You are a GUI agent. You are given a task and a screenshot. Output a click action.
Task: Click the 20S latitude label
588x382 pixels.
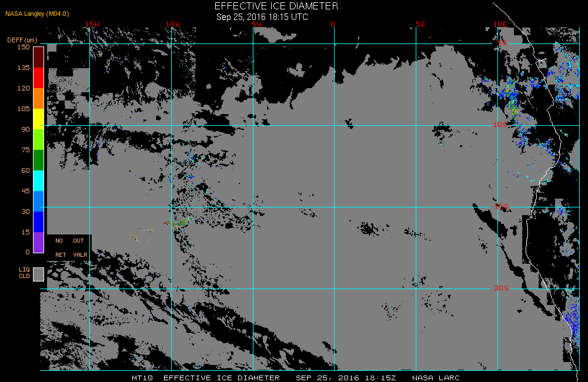pos(502,289)
